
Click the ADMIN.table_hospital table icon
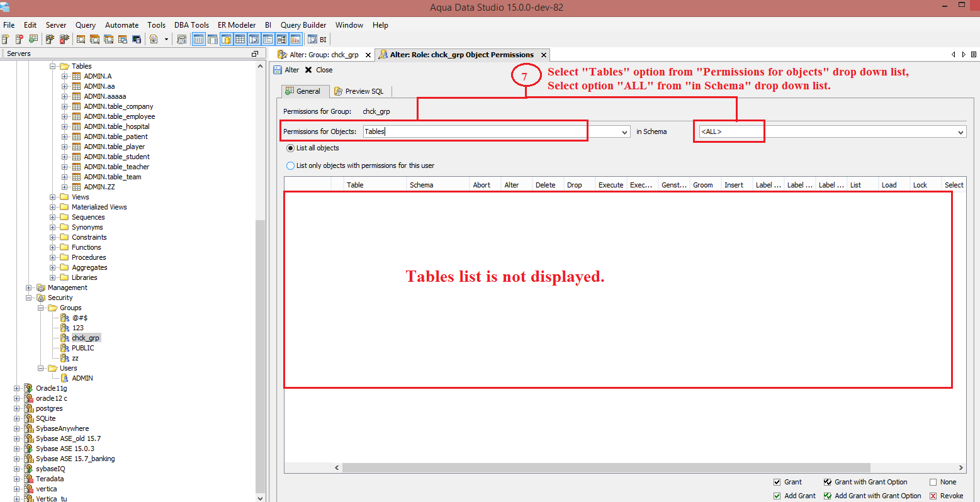pos(77,126)
